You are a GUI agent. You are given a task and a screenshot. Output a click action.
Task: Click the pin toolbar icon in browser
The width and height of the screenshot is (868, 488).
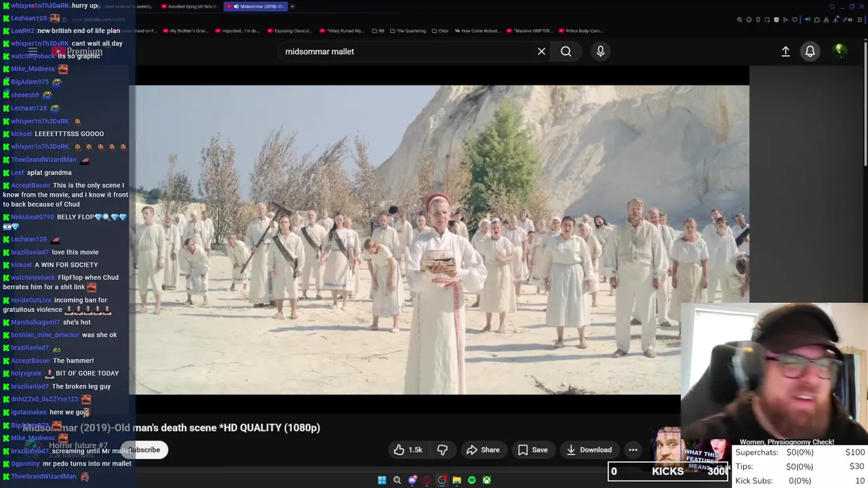click(x=758, y=20)
